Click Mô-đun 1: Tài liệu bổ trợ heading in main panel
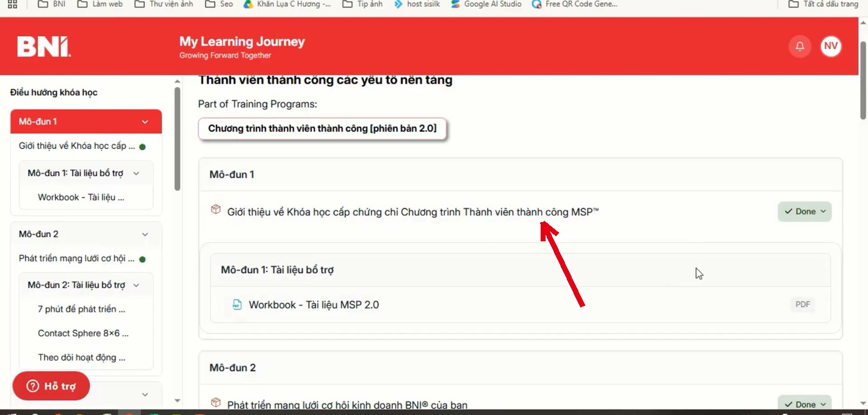Viewport: 868px width, 415px height. [278, 270]
